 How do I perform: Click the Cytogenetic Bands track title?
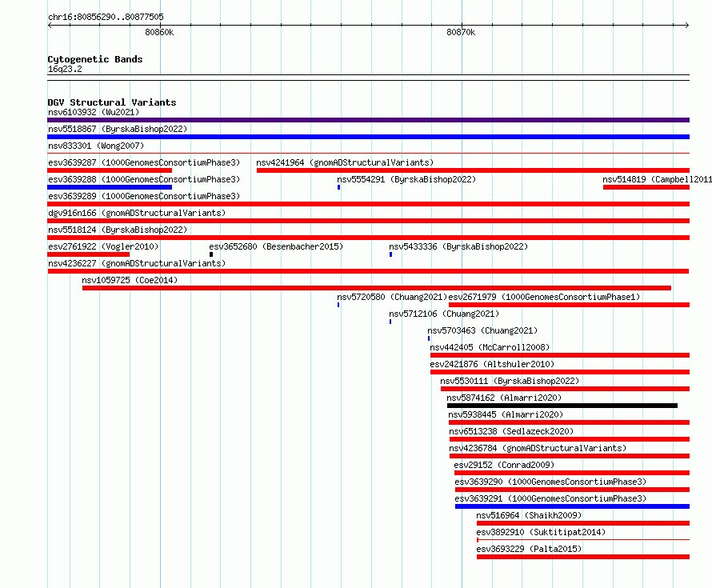(95, 59)
